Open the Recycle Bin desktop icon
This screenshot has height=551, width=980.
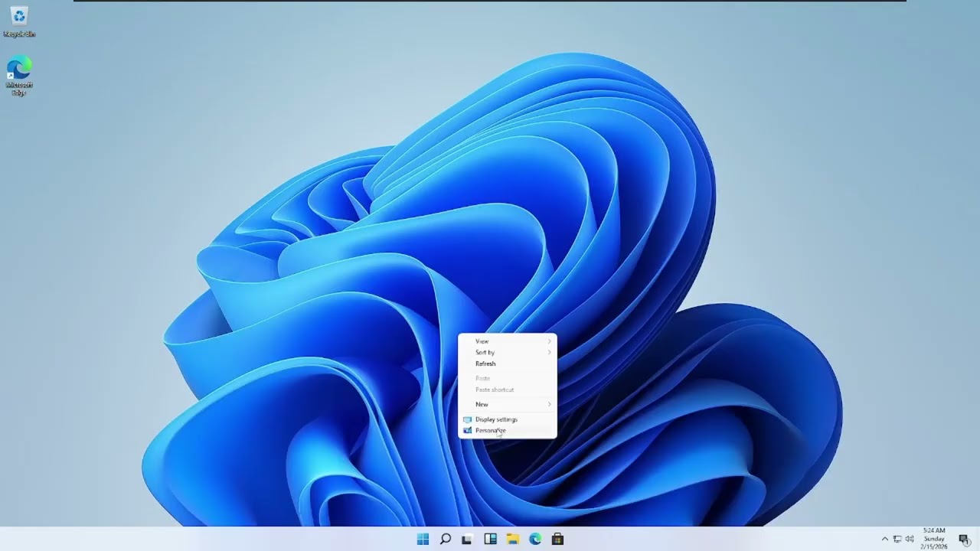(19, 21)
